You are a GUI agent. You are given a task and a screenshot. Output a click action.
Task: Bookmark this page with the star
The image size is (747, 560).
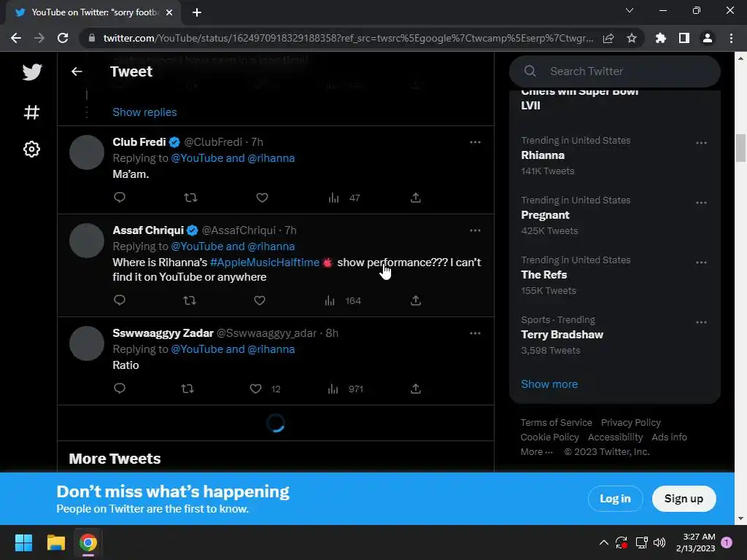(x=631, y=38)
